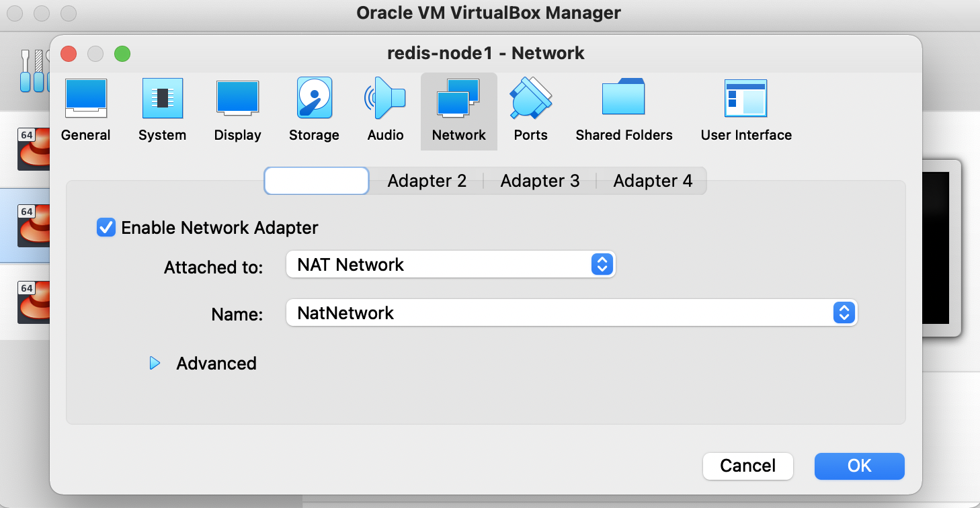Click the Cancel button

[x=748, y=466]
